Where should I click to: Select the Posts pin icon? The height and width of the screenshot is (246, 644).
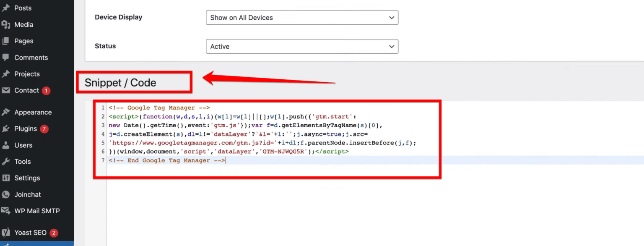pyautogui.click(x=6, y=8)
